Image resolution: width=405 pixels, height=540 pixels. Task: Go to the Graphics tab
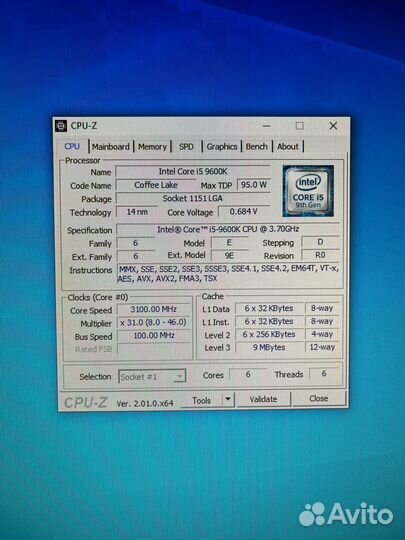222,147
